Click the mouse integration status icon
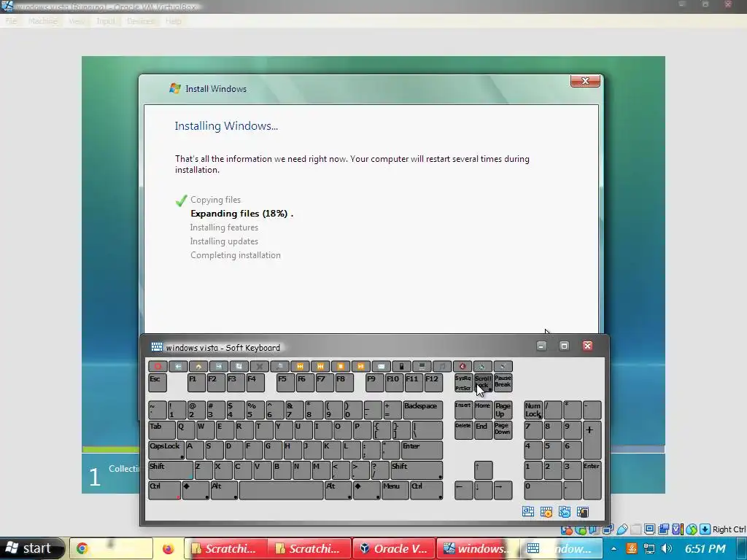Viewport: 747px width, 560px height. [692, 529]
